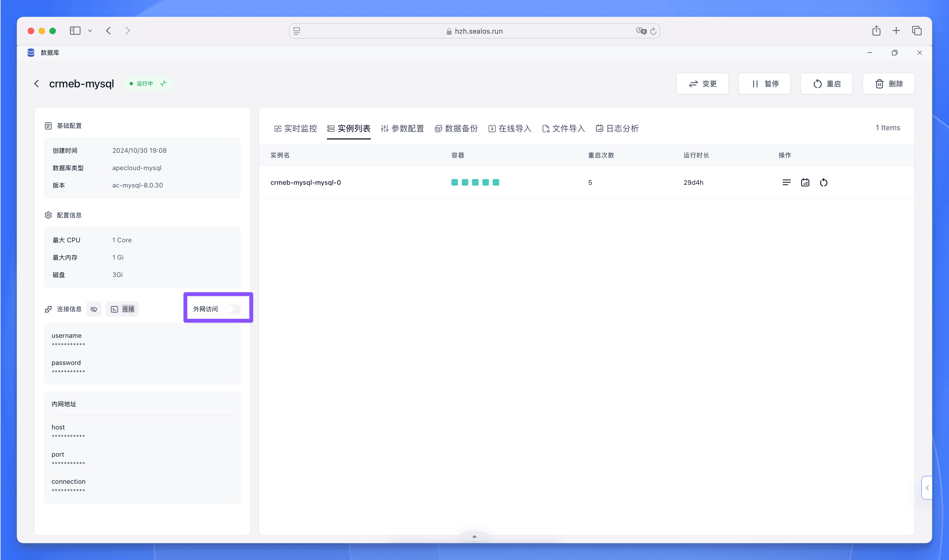949x560 pixels.
Task: Expand the side panel chevron on right edge
Action: pos(927,488)
